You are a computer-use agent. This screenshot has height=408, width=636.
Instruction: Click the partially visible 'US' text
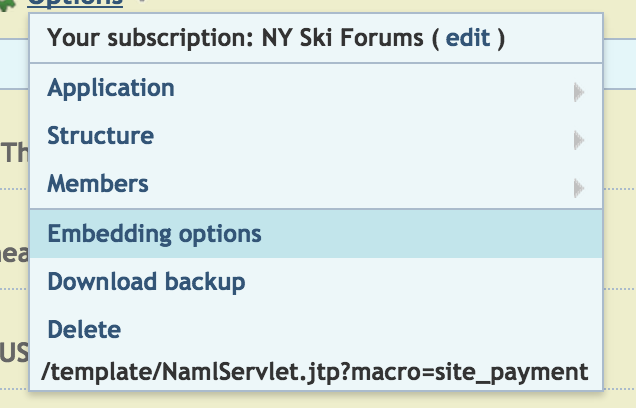pos(13,352)
